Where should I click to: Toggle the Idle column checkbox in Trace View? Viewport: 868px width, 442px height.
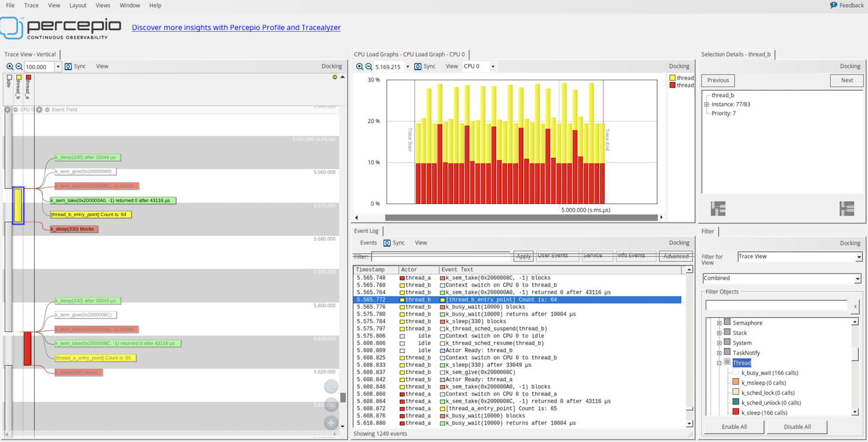pyautogui.click(x=9, y=76)
